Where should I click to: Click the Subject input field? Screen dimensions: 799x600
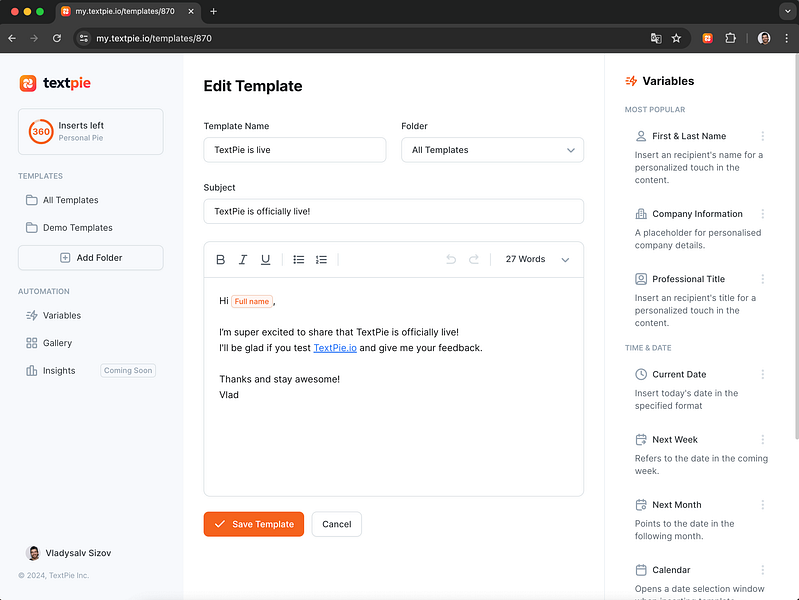coord(393,211)
